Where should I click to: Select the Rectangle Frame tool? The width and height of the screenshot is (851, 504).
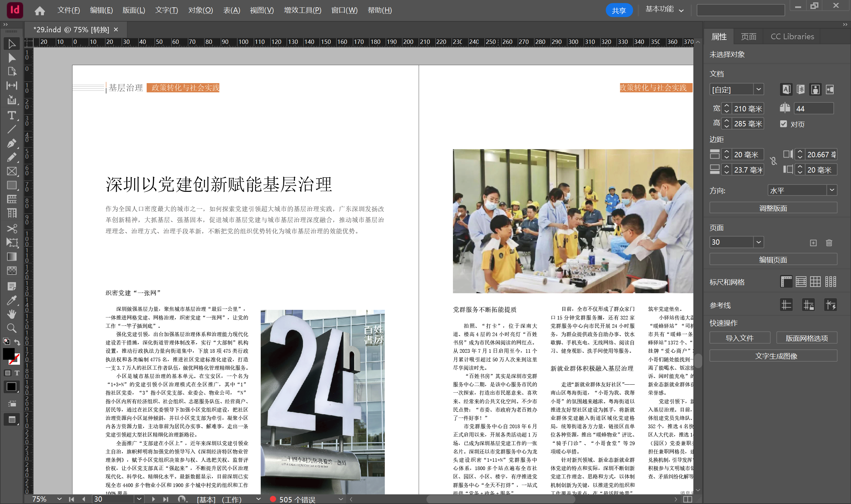click(12, 171)
